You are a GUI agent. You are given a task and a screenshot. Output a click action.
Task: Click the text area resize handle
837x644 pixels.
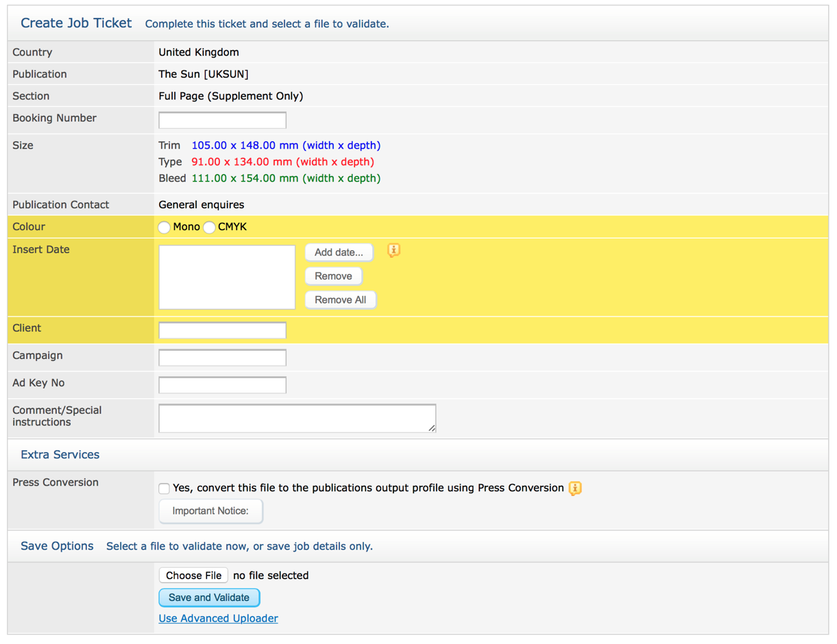(432, 429)
